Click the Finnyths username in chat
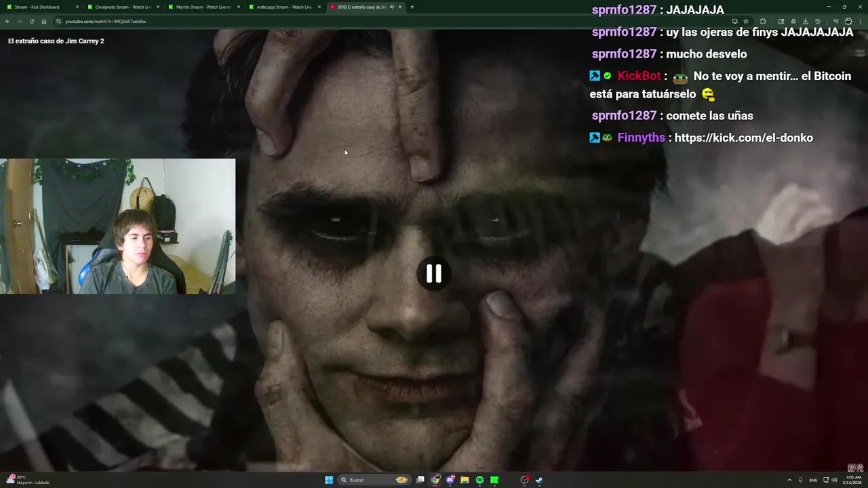Screen dimensions: 868x488 point(641,138)
